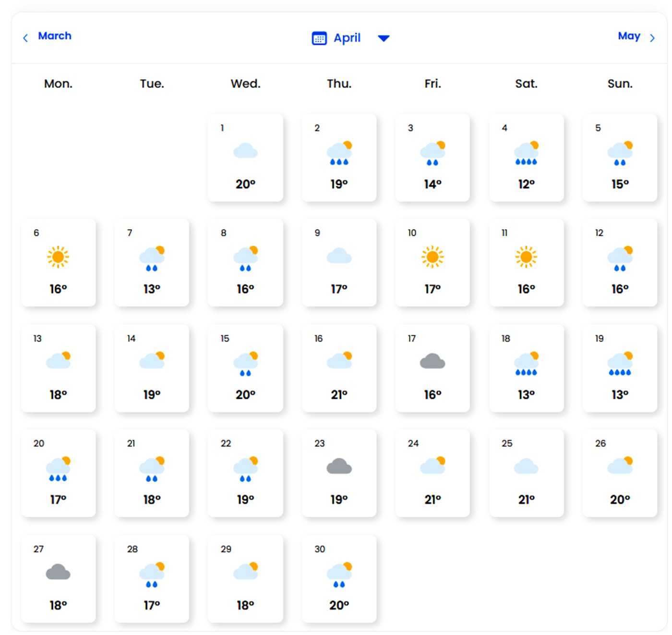Click the 13° temperature on April 7
The image size is (672, 635).
(152, 289)
